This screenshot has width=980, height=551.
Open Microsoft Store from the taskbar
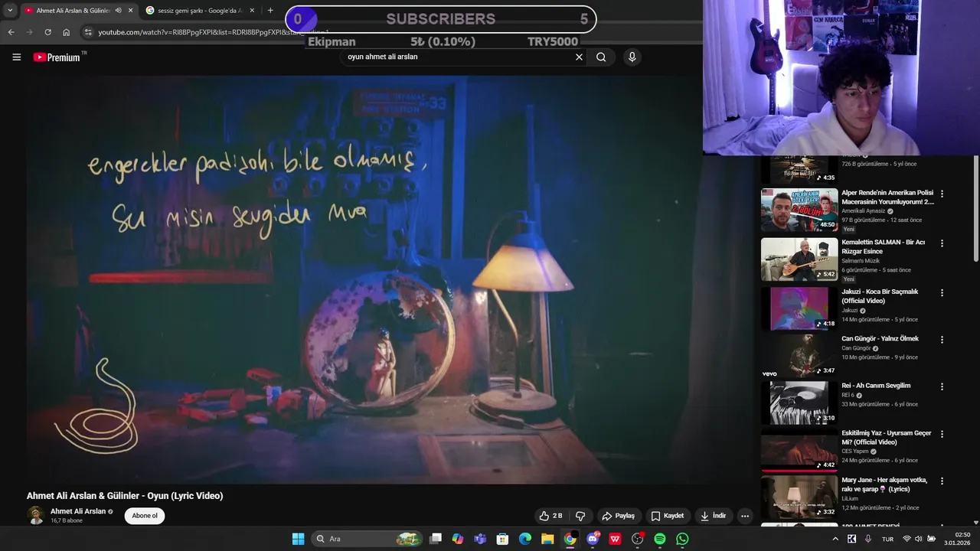[x=502, y=539]
